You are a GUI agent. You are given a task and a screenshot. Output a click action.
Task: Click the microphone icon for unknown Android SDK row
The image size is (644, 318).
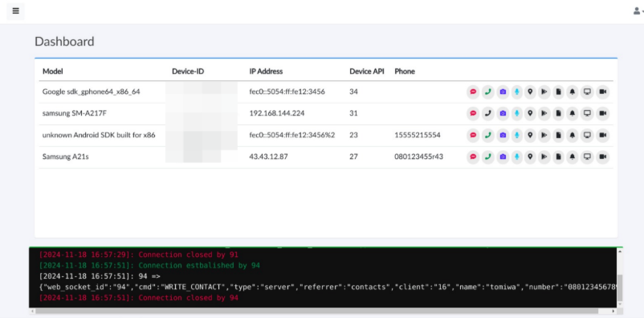tap(516, 135)
